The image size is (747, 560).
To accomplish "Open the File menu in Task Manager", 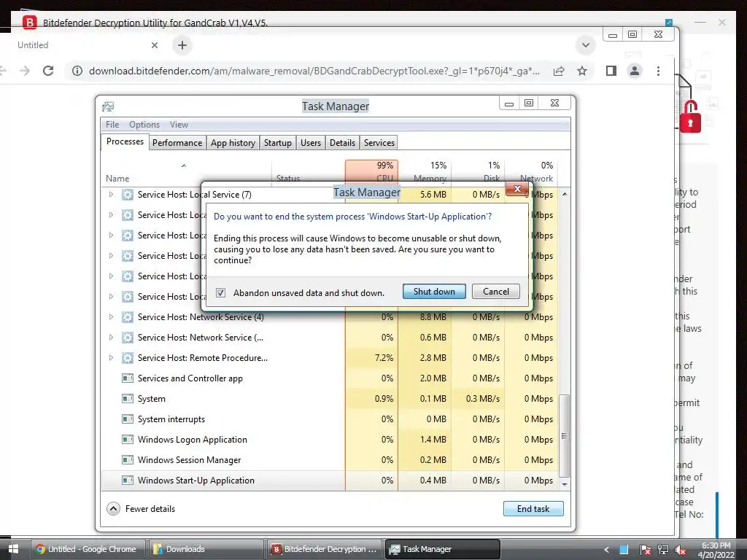I will click(x=112, y=124).
